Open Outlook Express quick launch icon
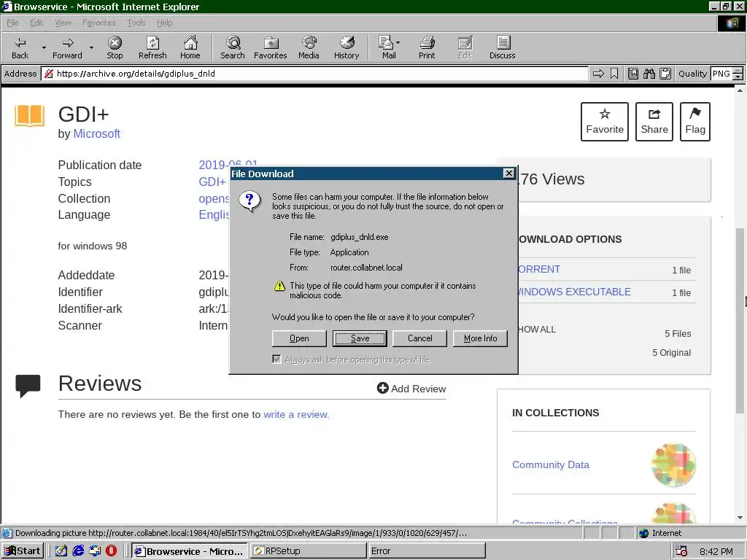The height and width of the screenshot is (560, 747). coord(95,551)
